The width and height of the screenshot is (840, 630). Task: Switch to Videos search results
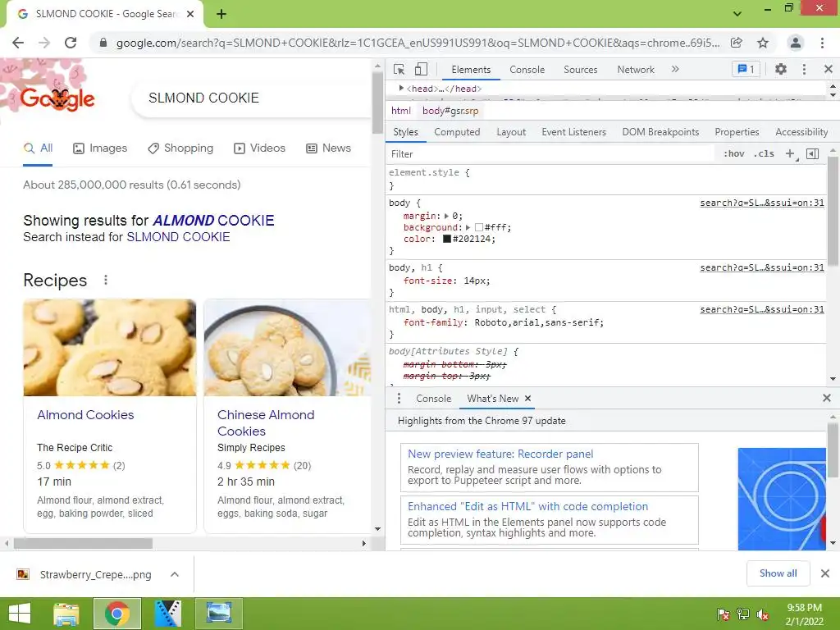coord(260,148)
